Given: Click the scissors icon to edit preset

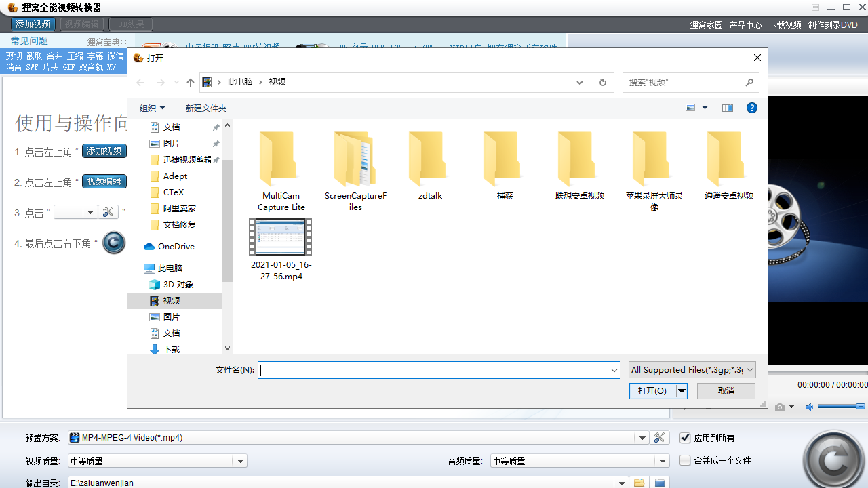Looking at the screenshot, I should (x=660, y=437).
